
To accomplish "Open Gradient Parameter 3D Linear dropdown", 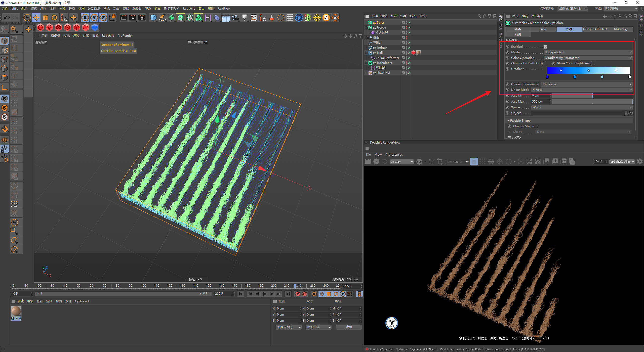I will [586, 84].
